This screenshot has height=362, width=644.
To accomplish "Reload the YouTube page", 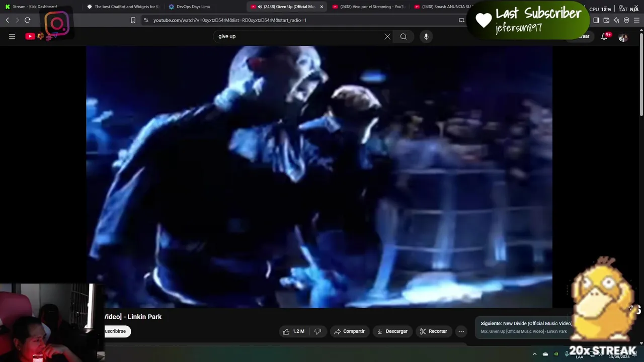I will tap(28, 20).
